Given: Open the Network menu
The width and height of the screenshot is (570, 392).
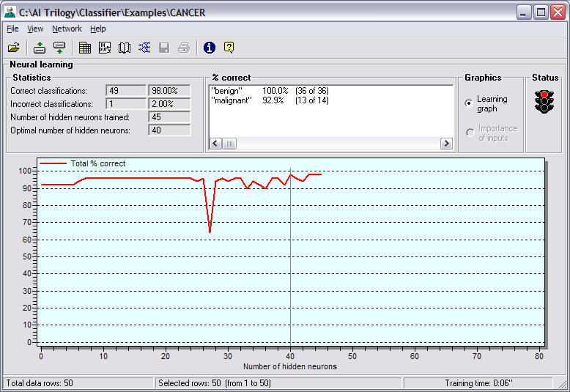Looking at the screenshot, I should coord(67,29).
